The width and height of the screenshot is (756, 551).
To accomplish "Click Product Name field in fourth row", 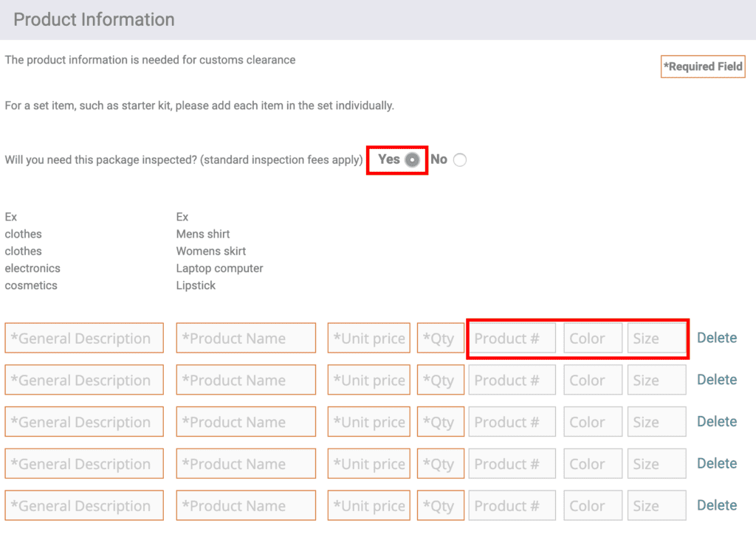I will pos(246,464).
